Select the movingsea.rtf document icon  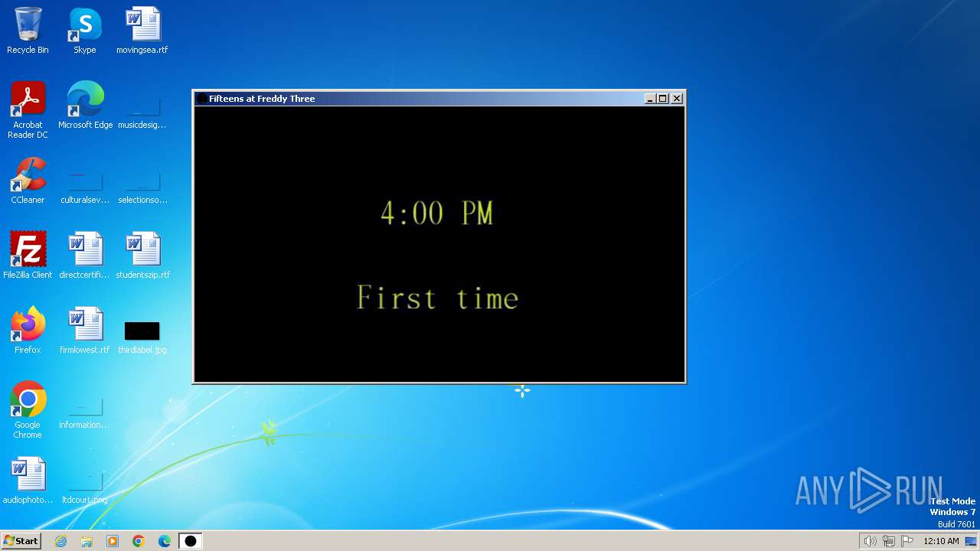(142, 31)
